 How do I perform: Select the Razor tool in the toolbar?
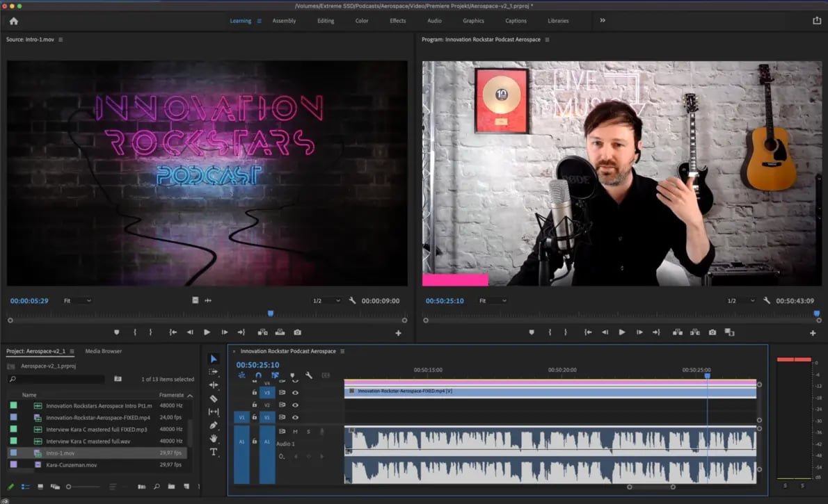click(x=214, y=398)
